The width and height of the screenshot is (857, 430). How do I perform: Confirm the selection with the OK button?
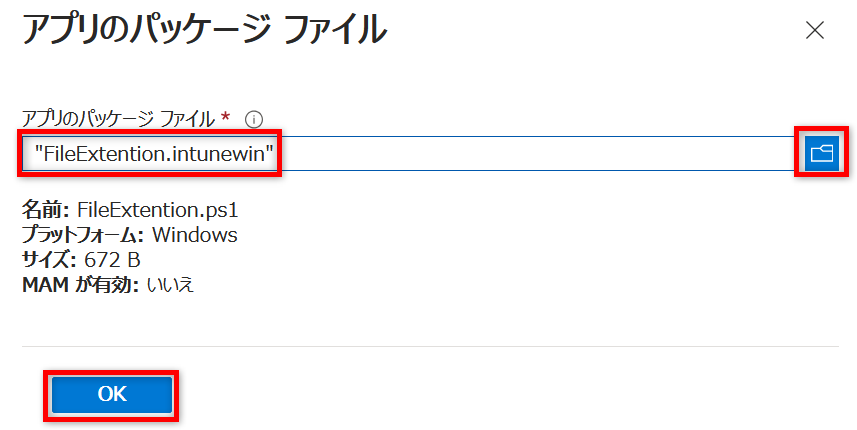(112, 394)
